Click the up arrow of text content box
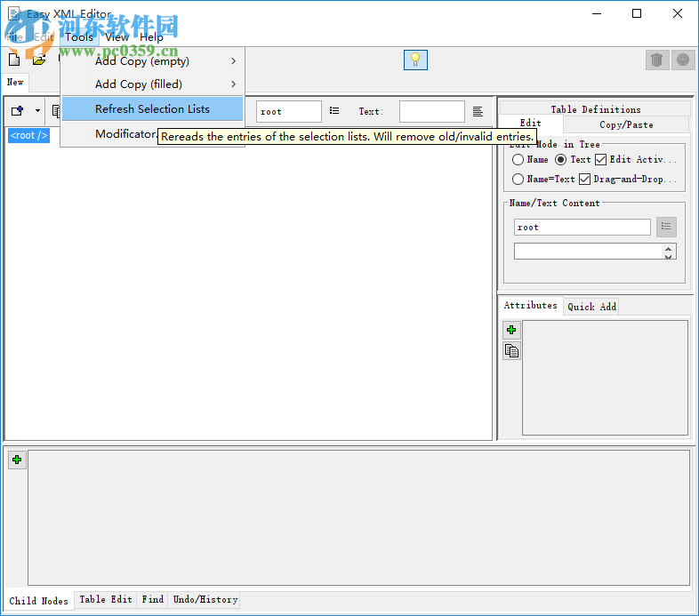Screen dimensions: 699x616 tap(668, 248)
